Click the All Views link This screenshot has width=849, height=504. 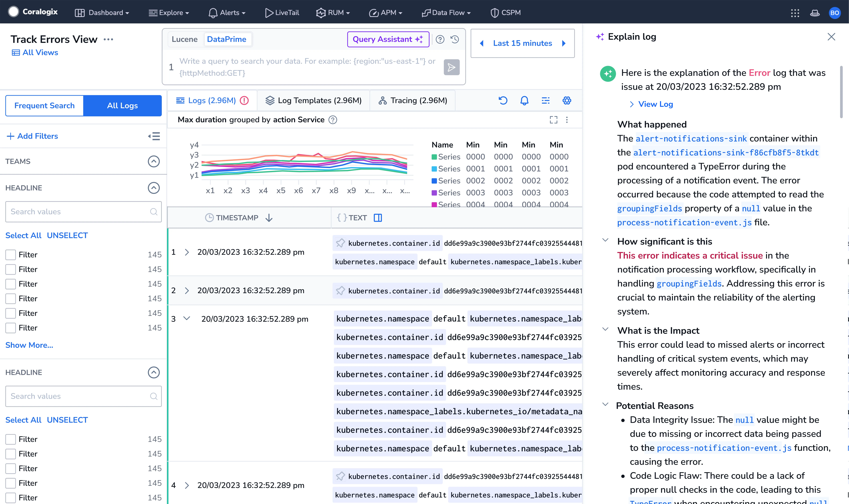point(35,53)
